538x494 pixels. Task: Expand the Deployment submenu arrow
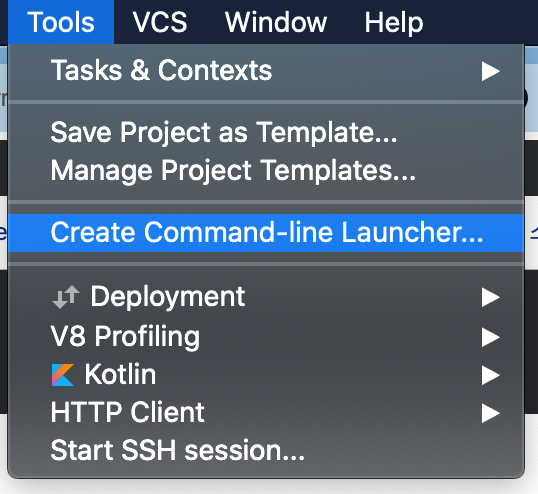point(490,297)
